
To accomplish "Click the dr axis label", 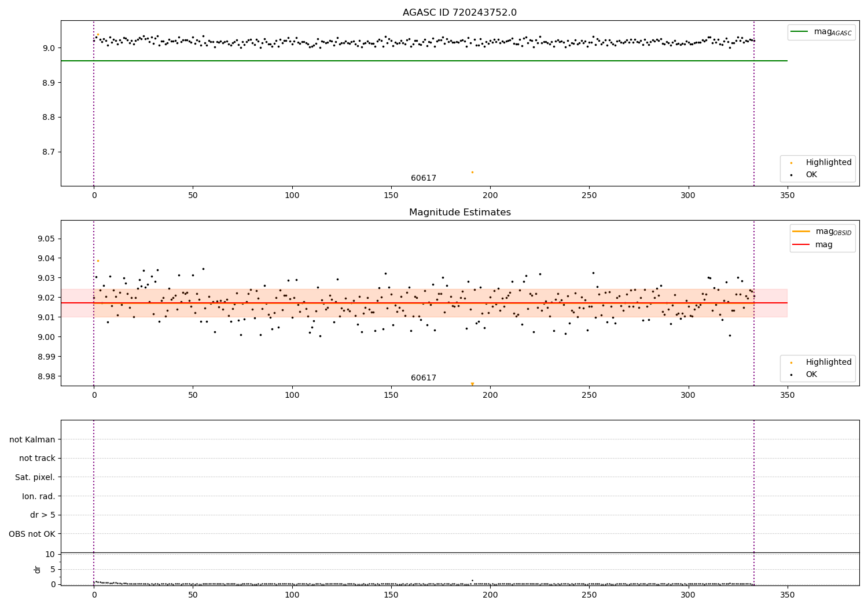I will [38, 569].
